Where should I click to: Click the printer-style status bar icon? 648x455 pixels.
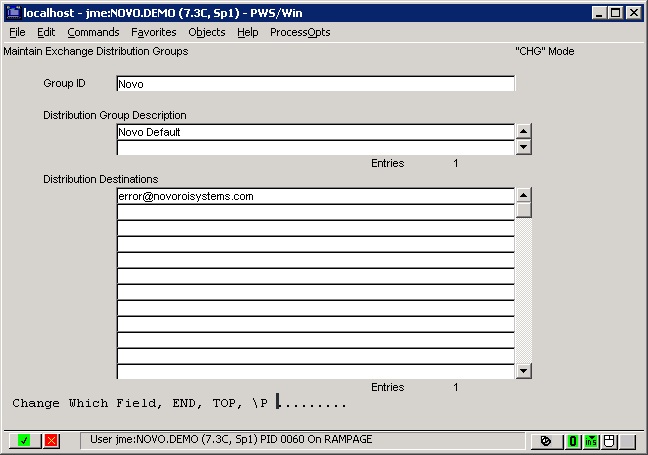(608, 440)
